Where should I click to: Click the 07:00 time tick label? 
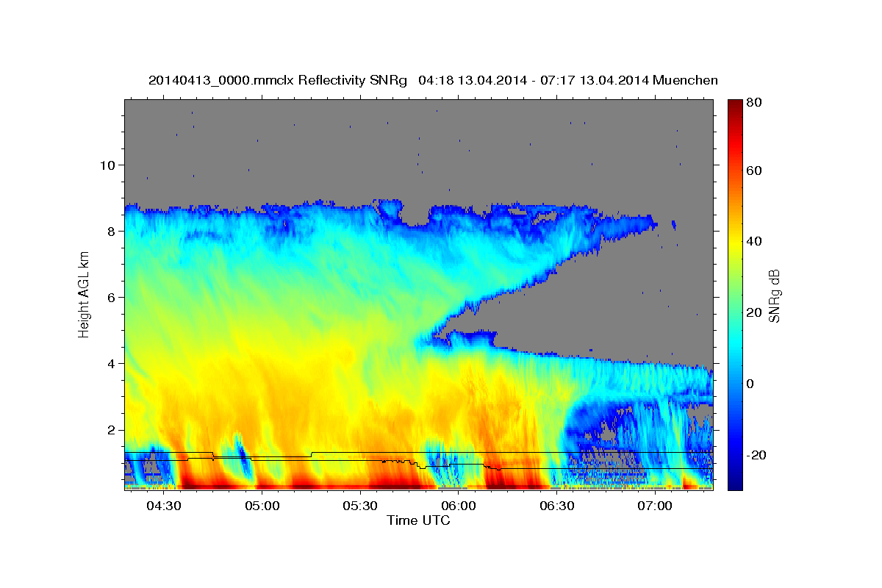(x=654, y=506)
